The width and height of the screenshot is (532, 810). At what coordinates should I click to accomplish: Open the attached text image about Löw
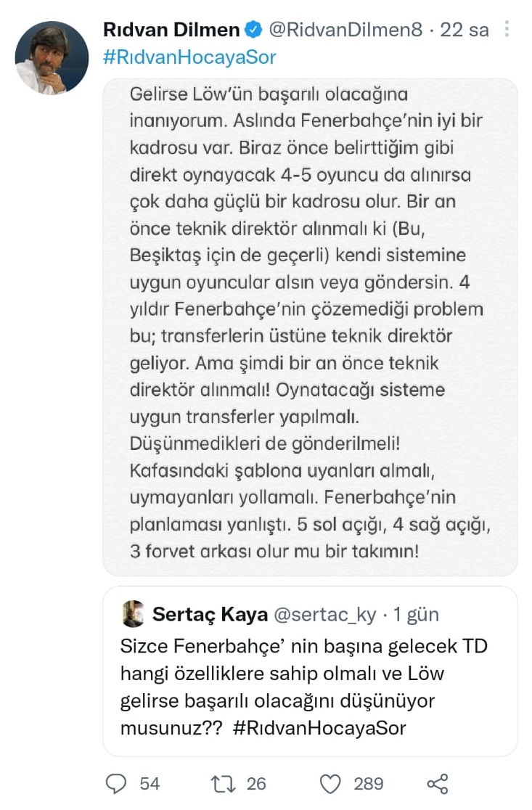[x=310, y=327]
